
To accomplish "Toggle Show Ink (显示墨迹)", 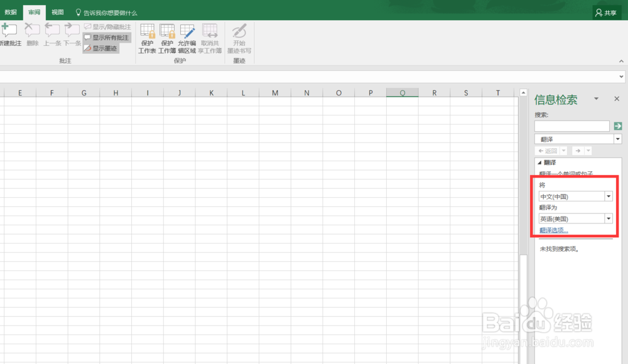I will 101,48.
